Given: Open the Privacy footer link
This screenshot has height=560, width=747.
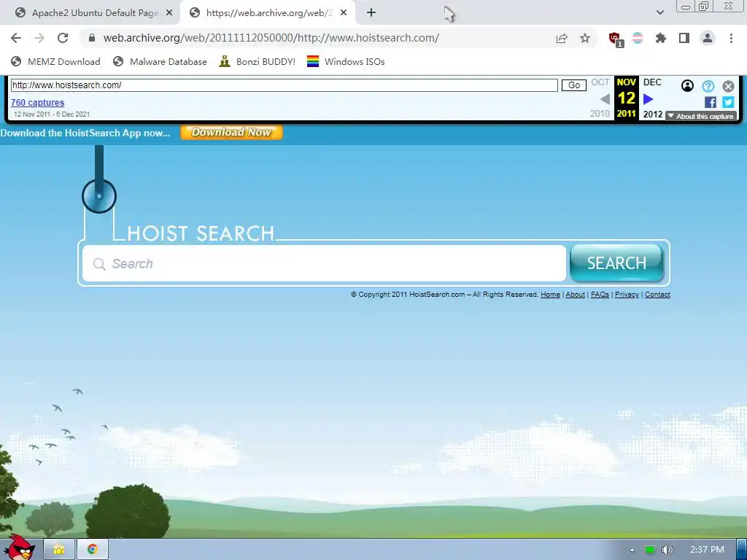Looking at the screenshot, I should pyautogui.click(x=627, y=295).
